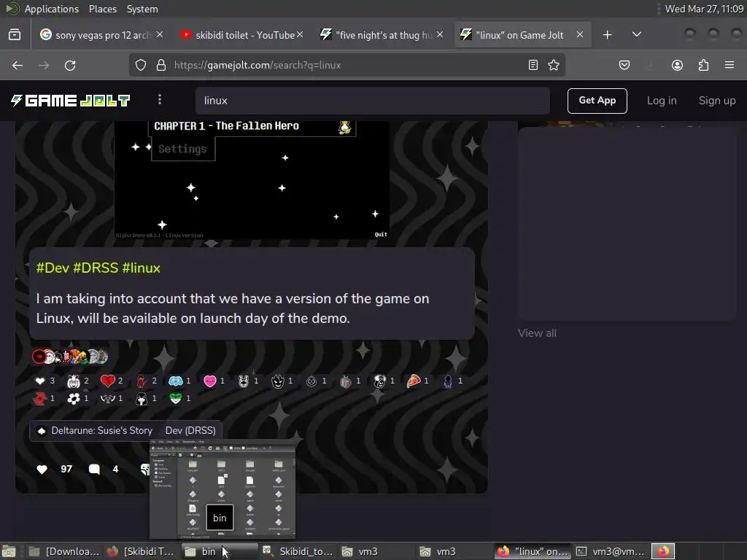Click the Get App button
The height and width of the screenshot is (560, 747).
tap(597, 101)
